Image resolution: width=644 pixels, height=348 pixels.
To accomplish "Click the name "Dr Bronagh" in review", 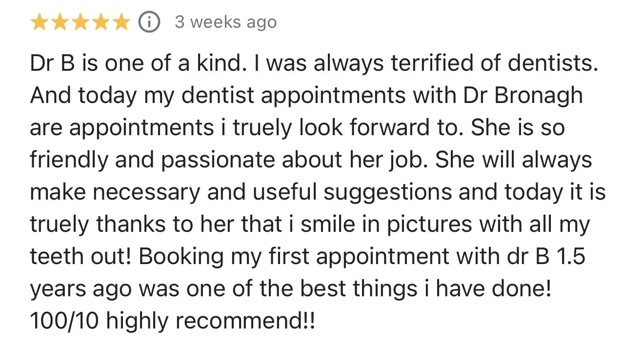I will pyautogui.click(x=523, y=95).
